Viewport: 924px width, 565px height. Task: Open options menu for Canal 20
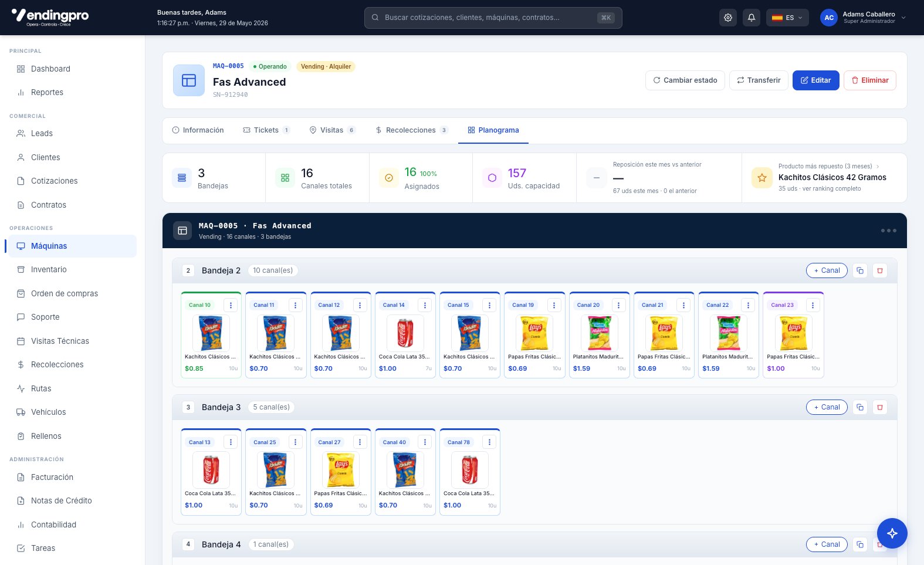[619, 305]
